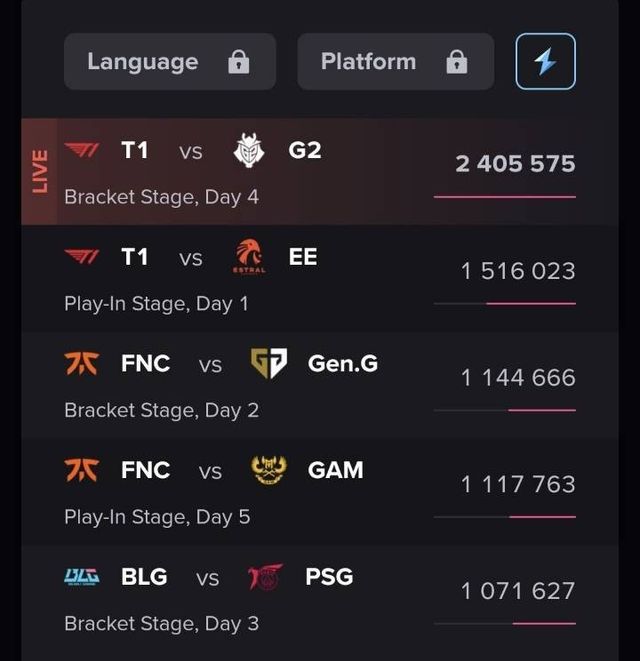The height and width of the screenshot is (661, 640).
Task: Click the lock icon on Language
Action: click(x=238, y=62)
